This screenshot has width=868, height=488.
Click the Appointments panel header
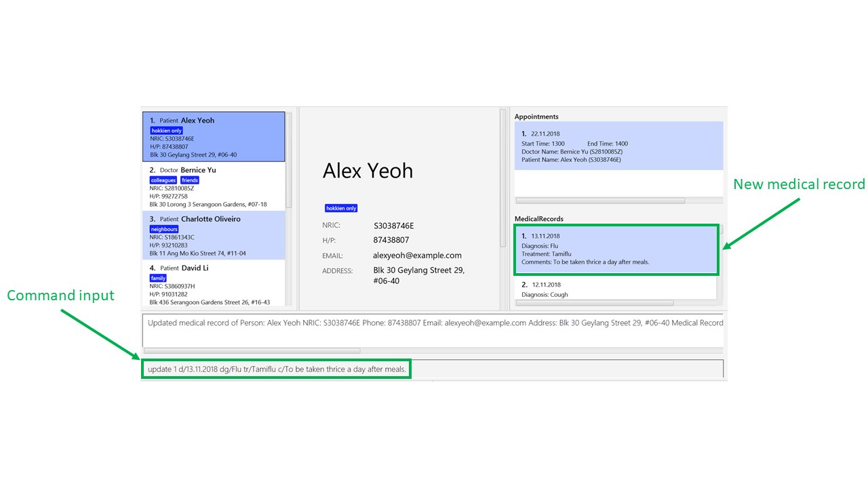[x=536, y=117]
